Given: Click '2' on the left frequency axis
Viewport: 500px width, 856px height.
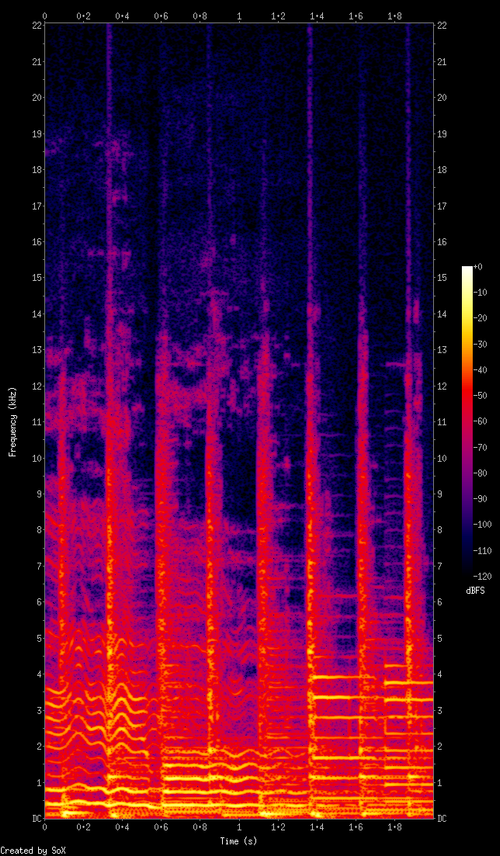Looking at the screenshot, I should tap(38, 746).
